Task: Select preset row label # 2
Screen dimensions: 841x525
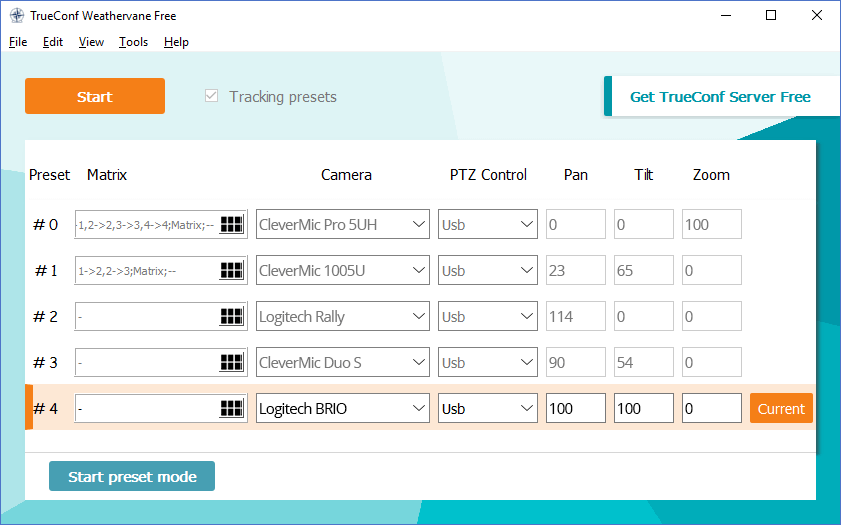Action: point(46,316)
